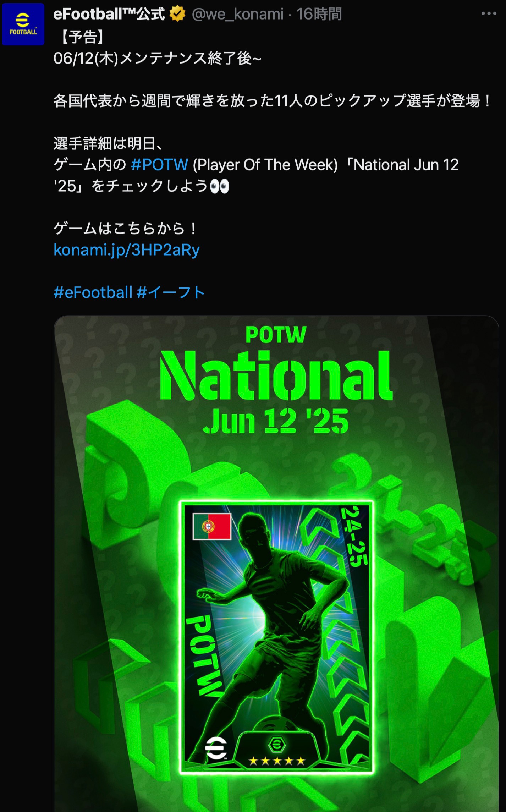Click the five-star rating on card
Screen dimensions: 506x812
[277, 761]
